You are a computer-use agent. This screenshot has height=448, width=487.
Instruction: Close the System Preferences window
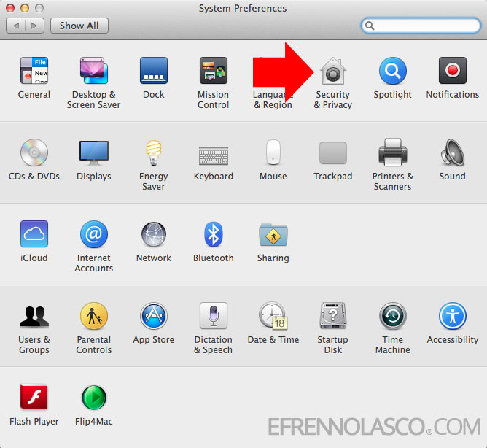pyautogui.click(x=10, y=8)
